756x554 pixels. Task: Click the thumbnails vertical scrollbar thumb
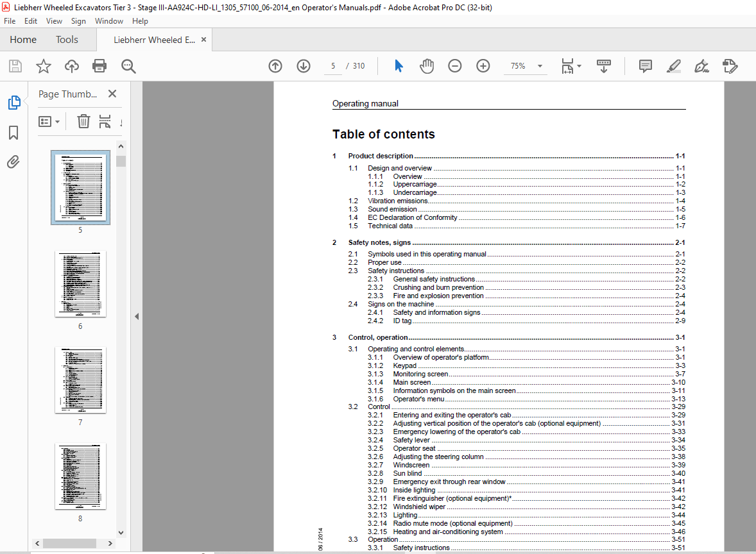point(121,161)
